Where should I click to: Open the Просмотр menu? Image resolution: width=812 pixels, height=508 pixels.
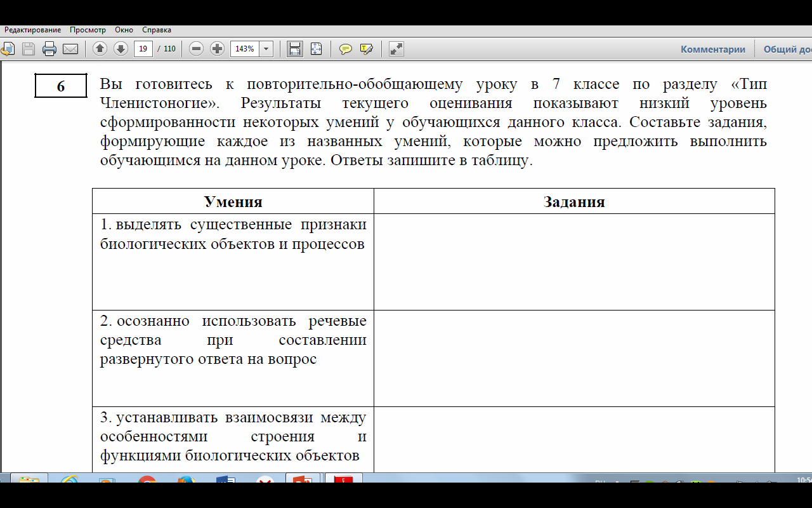(88, 30)
